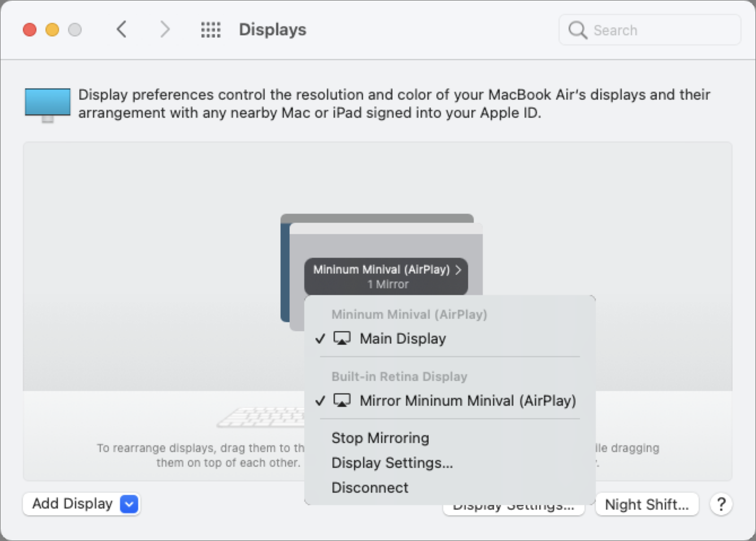Click the search magnifier icon
Viewport: 756px width, 541px height.
coord(577,30)
